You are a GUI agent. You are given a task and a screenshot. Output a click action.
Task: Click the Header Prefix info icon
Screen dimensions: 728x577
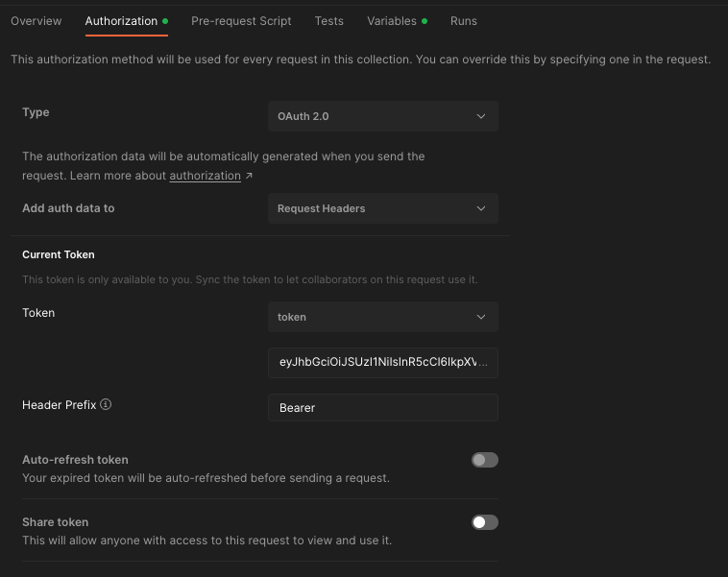tap(106, 404)
